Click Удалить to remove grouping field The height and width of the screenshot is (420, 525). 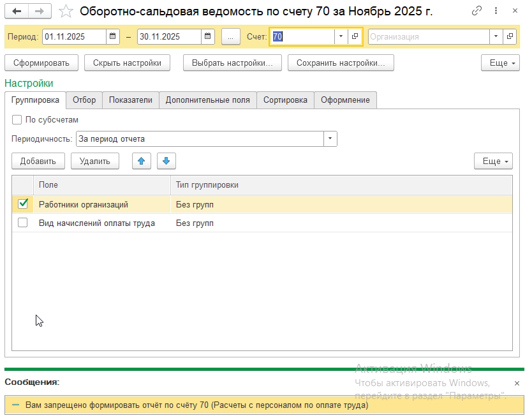(x=95, y=161)
